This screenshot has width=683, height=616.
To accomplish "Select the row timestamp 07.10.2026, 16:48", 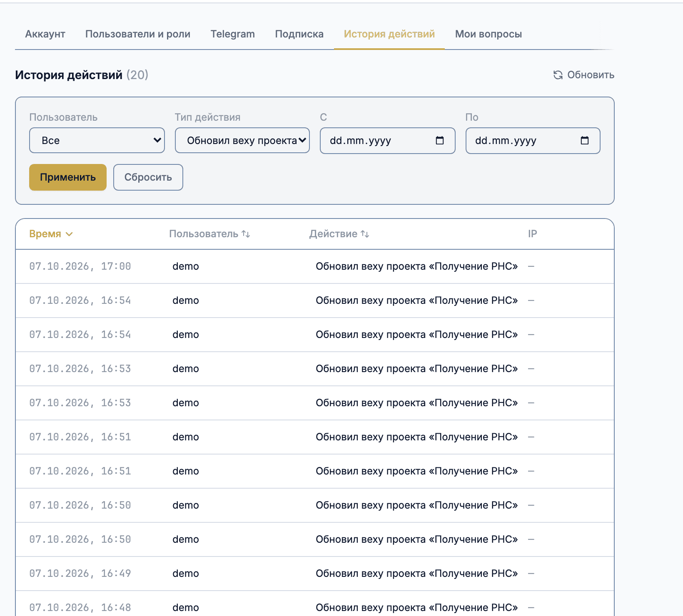I will [x=80, y=608].
